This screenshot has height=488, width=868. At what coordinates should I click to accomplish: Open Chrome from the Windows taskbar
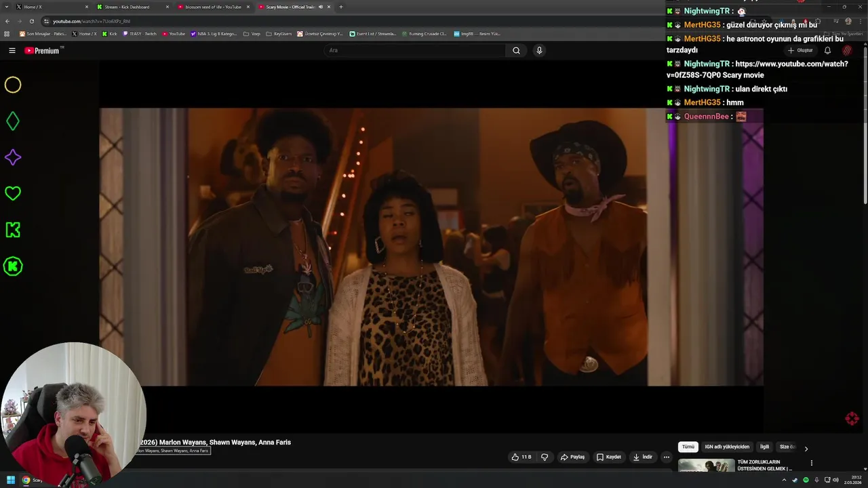click(x=26, y=480)
